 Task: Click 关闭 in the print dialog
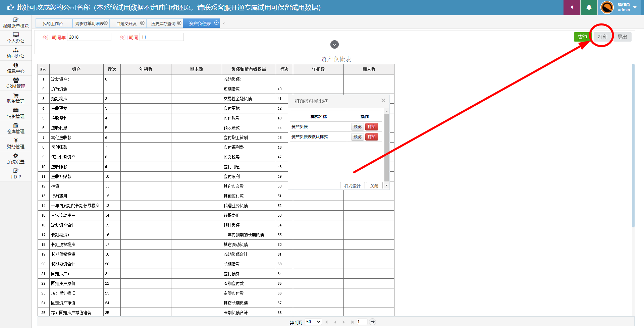tap(374, 186)
